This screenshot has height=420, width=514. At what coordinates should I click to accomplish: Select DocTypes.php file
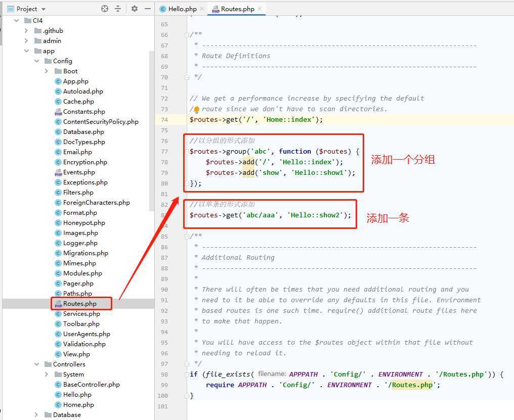click(x=84, y=142)
